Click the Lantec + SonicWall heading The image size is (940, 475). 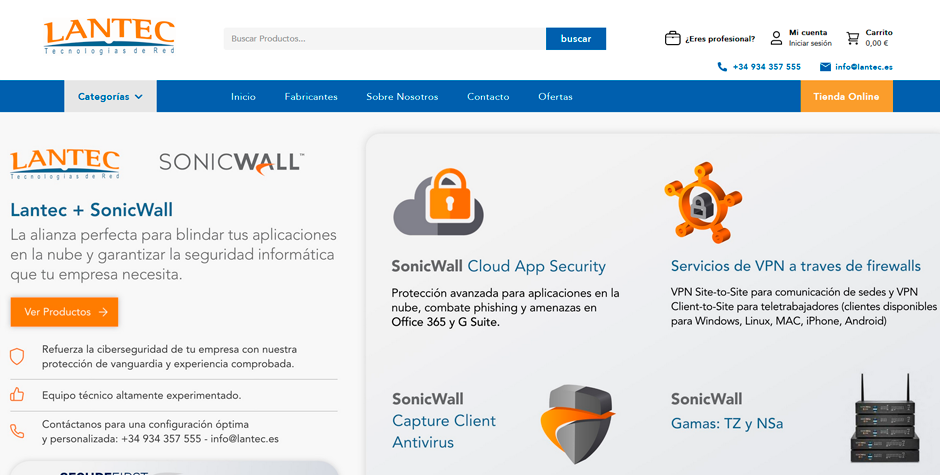92,210
